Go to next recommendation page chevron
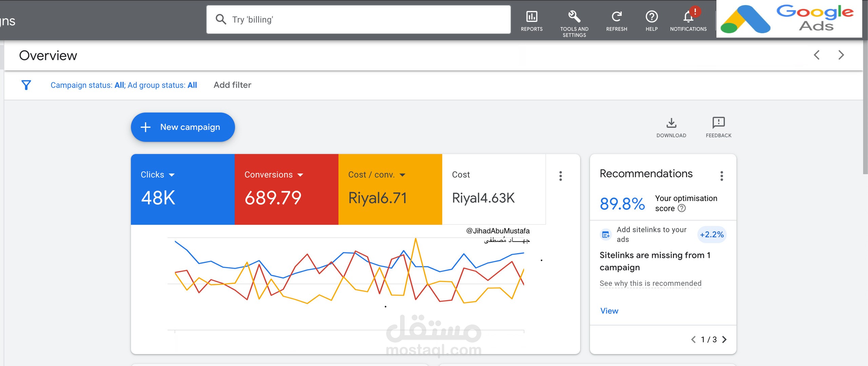This screenshot has width=868, height=366. coord(725,340)
